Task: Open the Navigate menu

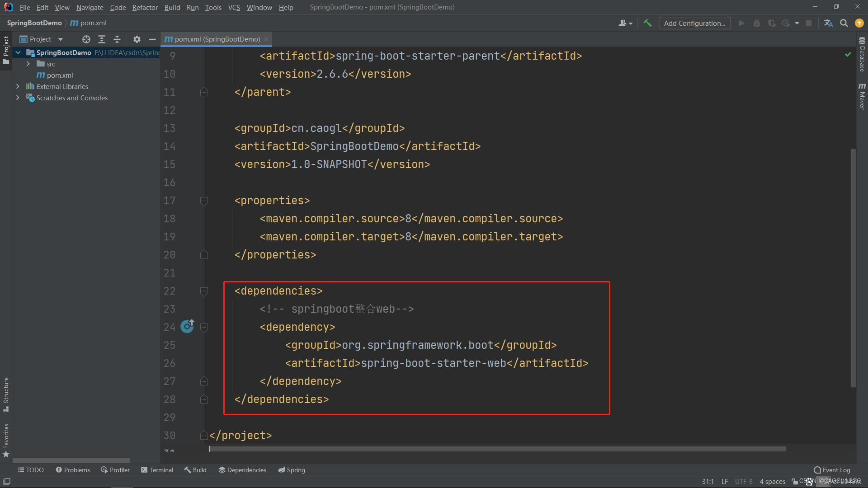Action: click(x=90, y=7)
